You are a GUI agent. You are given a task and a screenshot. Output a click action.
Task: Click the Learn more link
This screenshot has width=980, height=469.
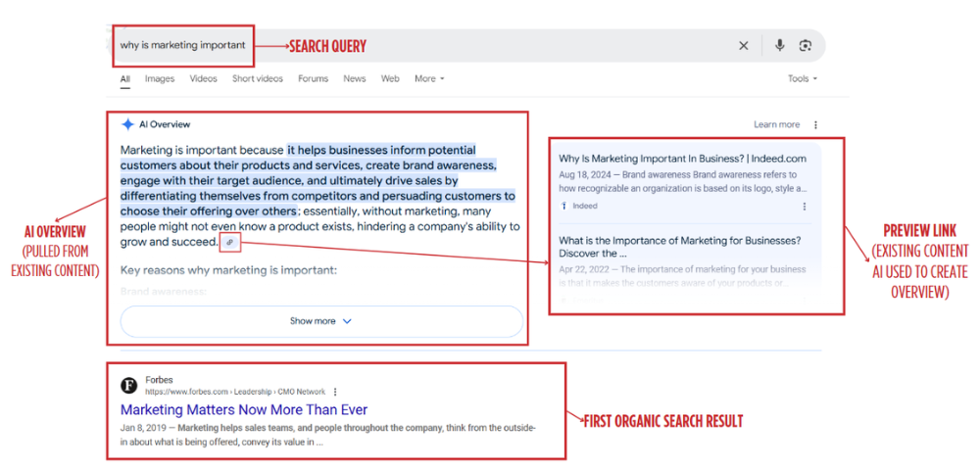point(776,125)
